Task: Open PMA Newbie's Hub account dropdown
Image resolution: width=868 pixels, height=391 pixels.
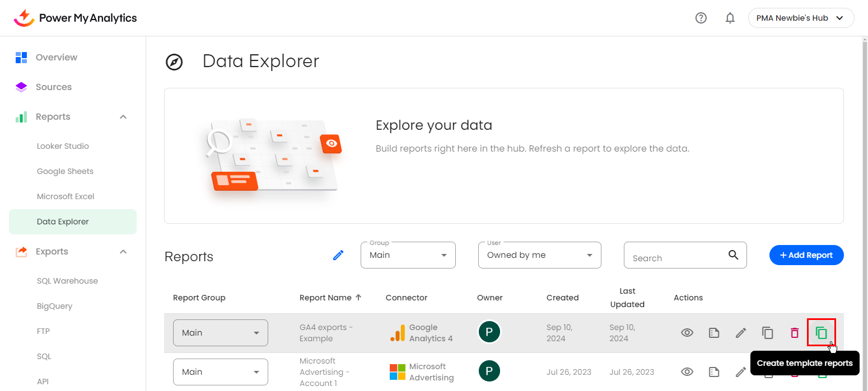Action: (x=800, y=18)
